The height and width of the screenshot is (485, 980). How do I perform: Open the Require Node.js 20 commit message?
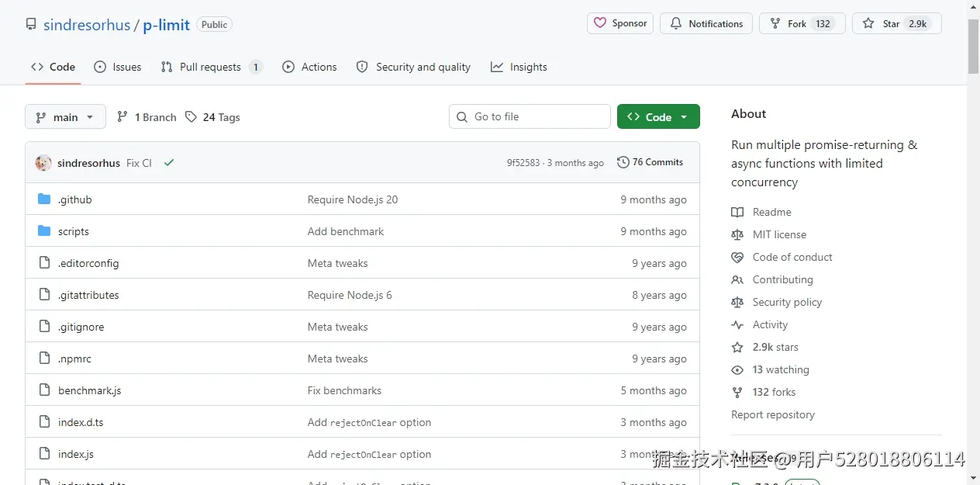(353, 199)
